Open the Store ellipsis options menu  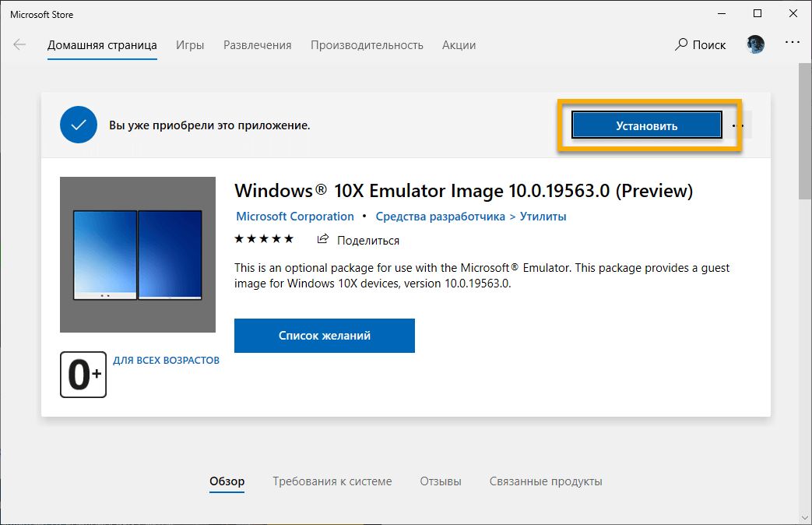click(x=792, y=44)
